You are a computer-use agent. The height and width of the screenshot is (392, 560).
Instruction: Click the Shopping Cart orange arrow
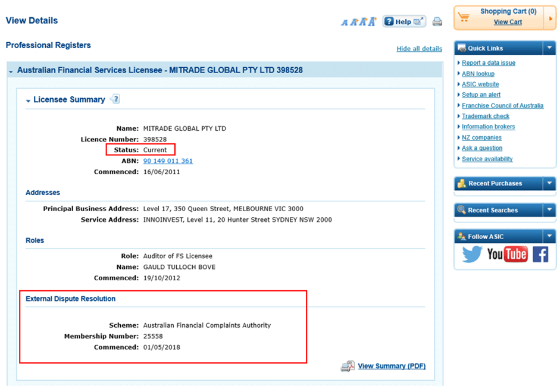(x=551, y=18)
